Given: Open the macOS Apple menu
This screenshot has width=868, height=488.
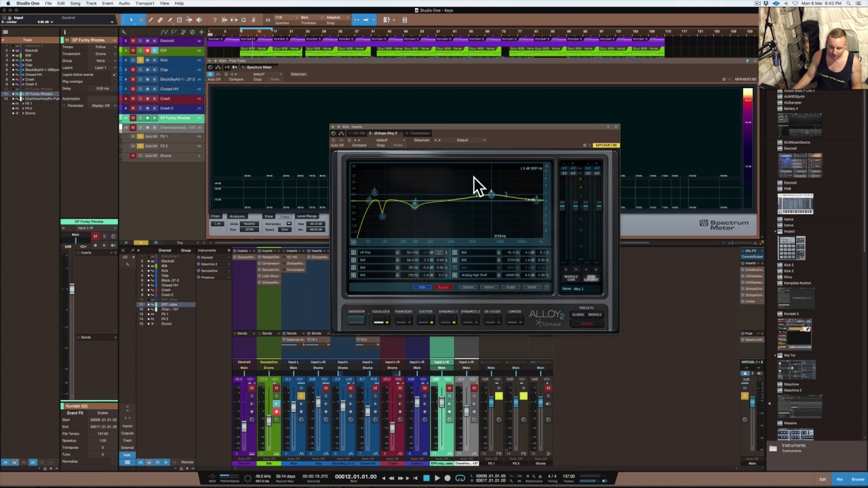Looking at the screenshot, I should coord(7,3).
